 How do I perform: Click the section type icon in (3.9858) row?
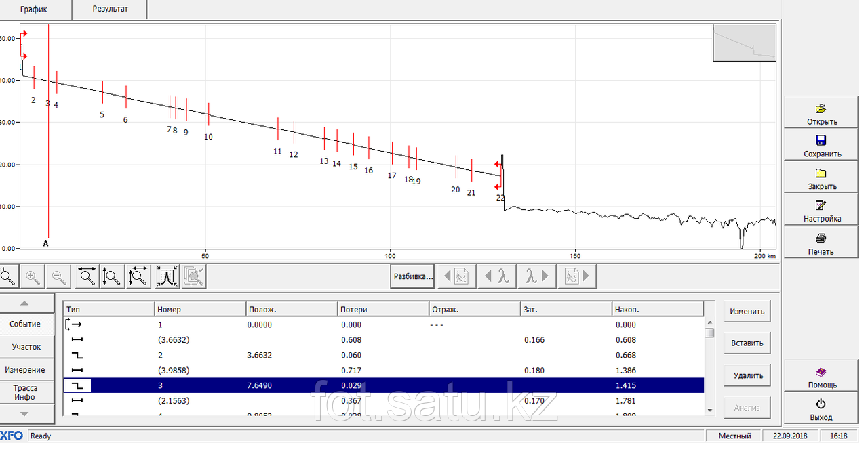(77, 371)
